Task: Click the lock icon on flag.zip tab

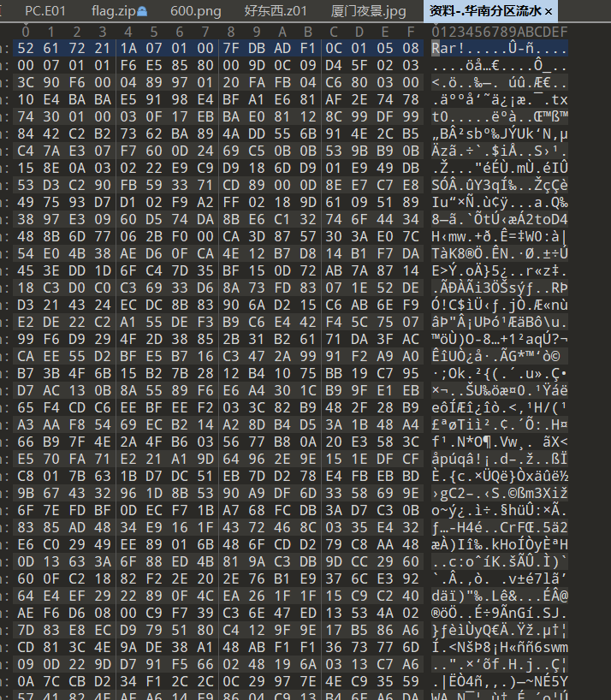Action: [x=142, y=11]
